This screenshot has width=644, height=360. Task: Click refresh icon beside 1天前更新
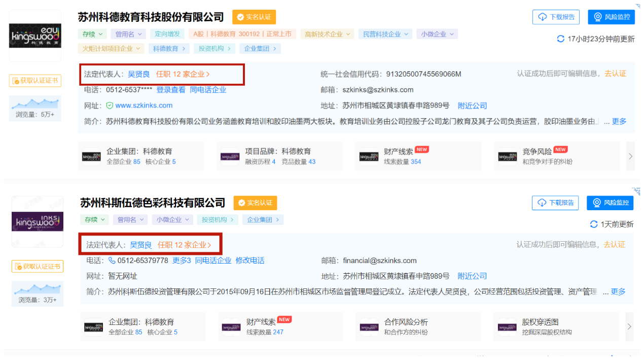coord(594,224)
